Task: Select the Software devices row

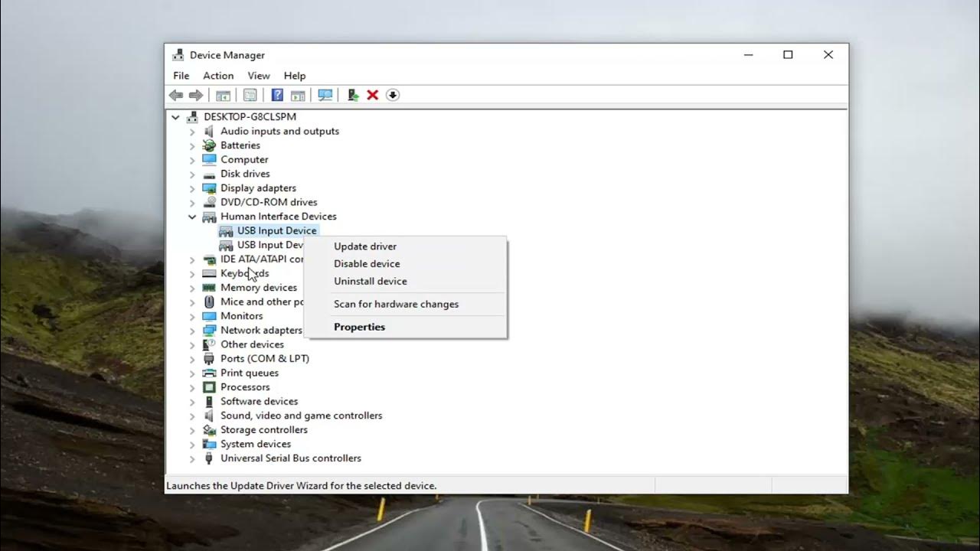Action: [x=259, y=402]
